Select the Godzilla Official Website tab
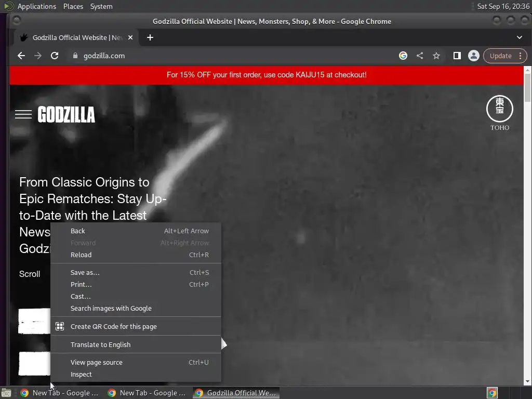The height and width of the screenshot is (399, 532). click(x=76, y=37)
